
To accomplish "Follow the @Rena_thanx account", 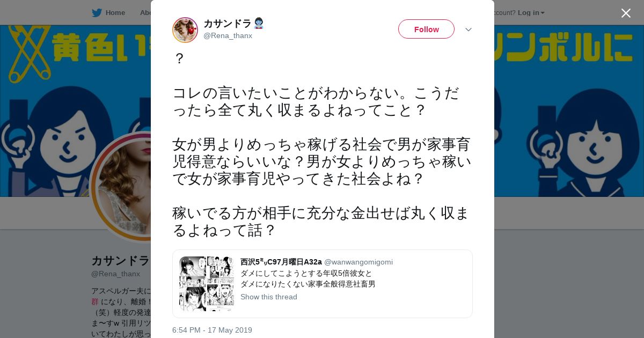I will tap(426, 30).
